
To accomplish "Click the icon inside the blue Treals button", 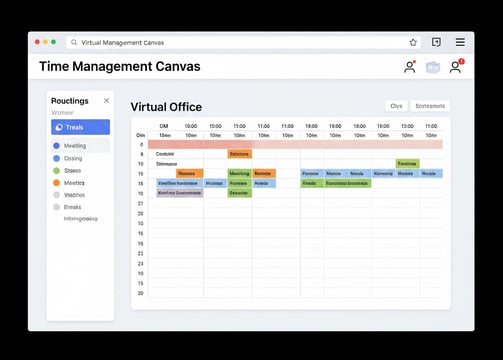I will tap(59, 127).
